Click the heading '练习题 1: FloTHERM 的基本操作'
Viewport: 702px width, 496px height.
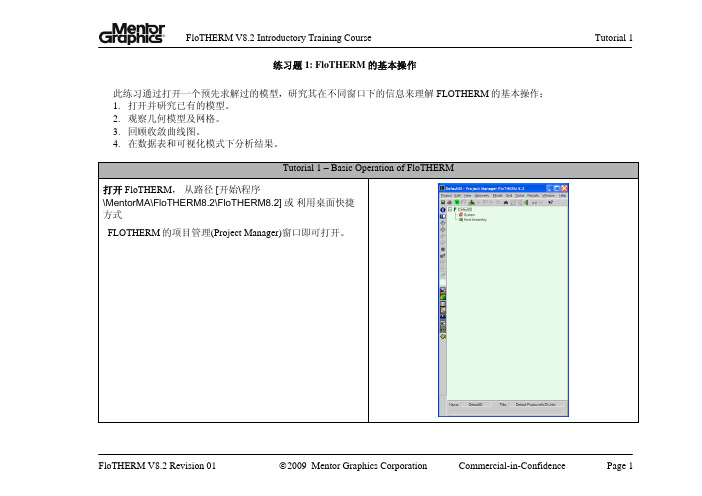pos(344,65)
